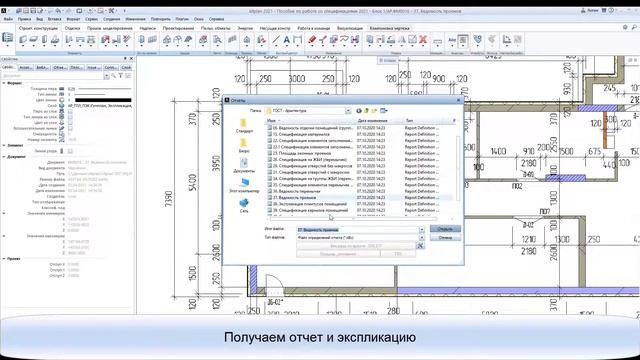Click the black Цвет линии swatch
This screenshot has height=360, width=640.
click(103, 100)
